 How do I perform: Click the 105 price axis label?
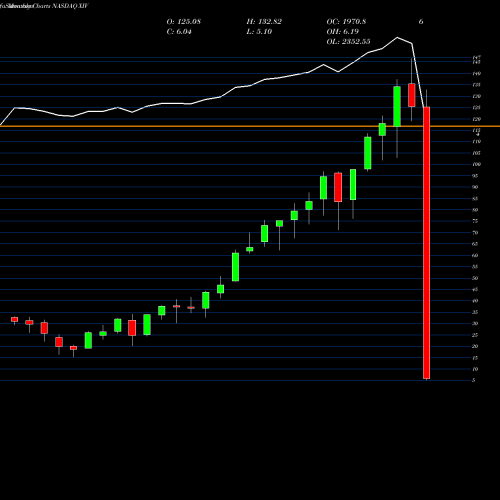click(476, 153)
